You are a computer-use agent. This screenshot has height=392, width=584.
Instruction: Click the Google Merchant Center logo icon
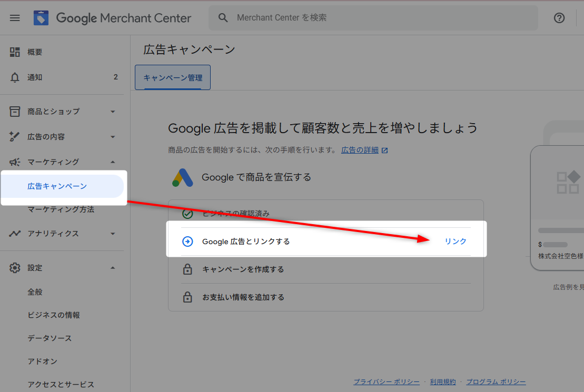click(41, 18)
